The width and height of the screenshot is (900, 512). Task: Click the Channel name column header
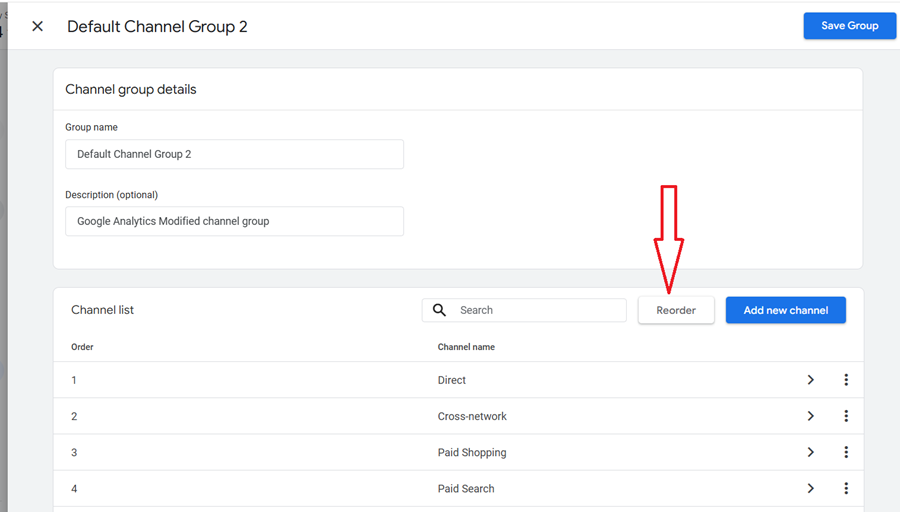pos(466,347)
